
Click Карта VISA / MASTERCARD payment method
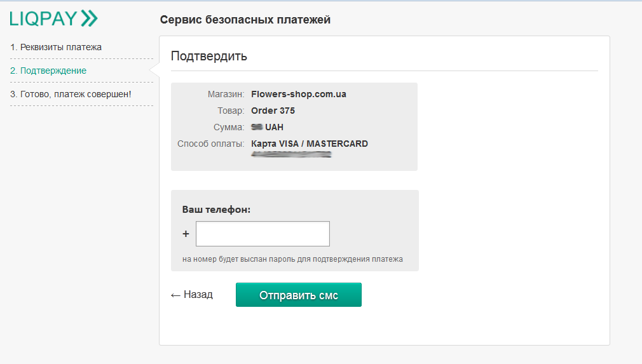coord(310,144)
